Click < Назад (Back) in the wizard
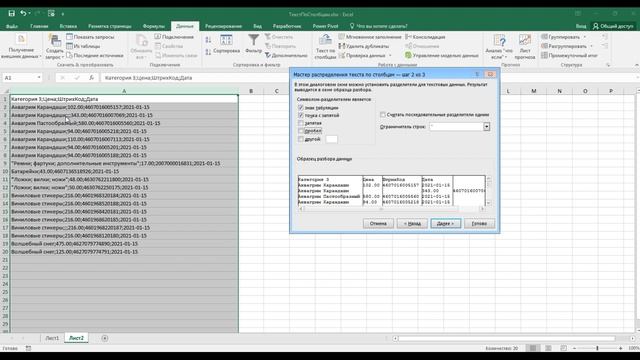The image size is (640, 360). 412,223
